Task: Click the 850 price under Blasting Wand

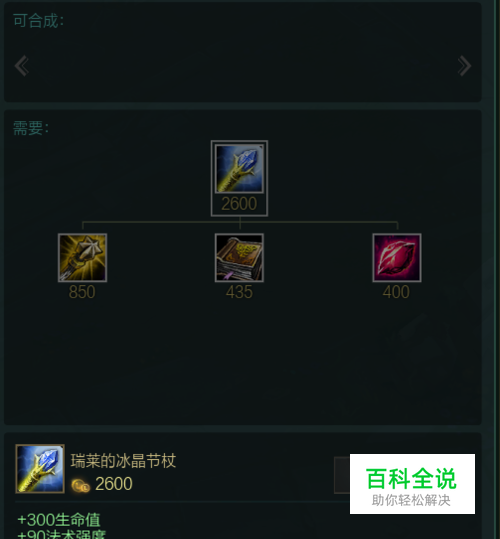Action: (x=82, y=292)
